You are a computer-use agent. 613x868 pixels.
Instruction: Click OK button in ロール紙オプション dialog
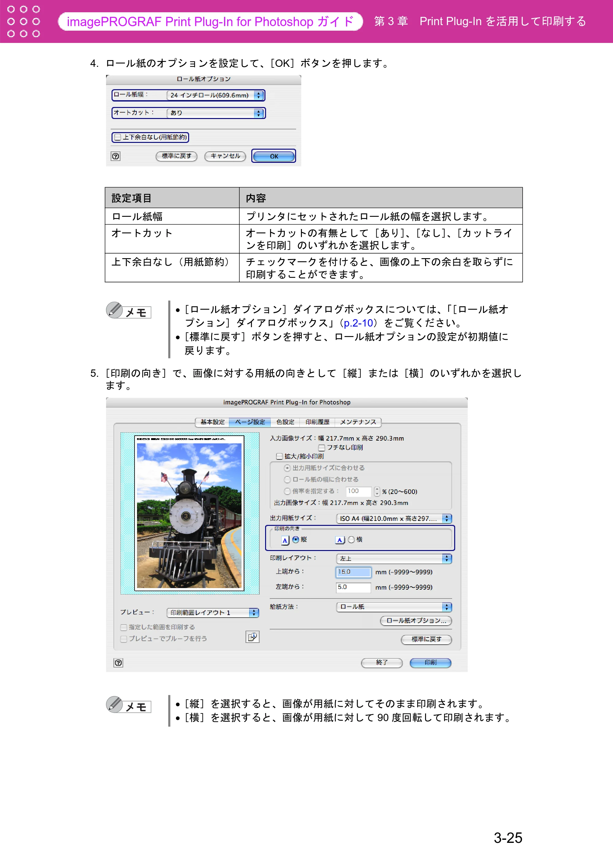click(274, 156)
